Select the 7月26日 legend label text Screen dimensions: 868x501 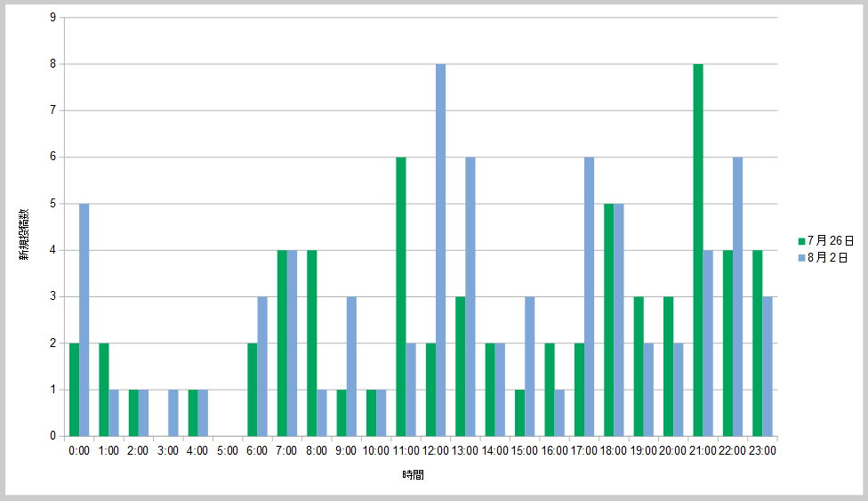[830, 241]
